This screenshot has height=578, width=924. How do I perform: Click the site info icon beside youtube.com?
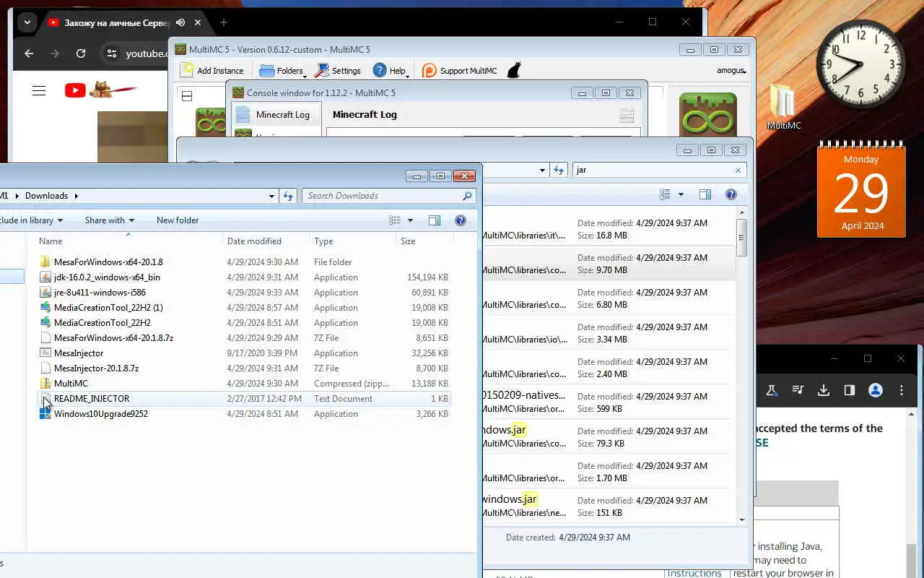coord(111,53)
